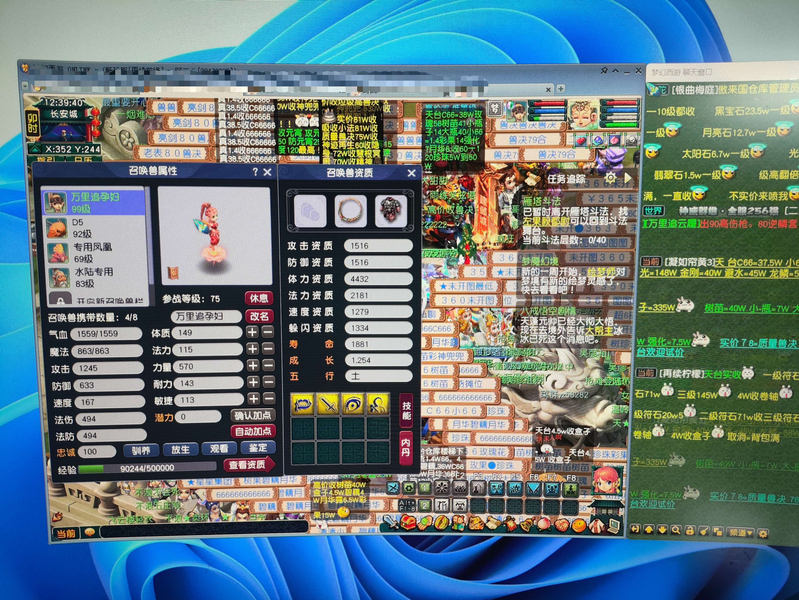This screenshot has width=799, height=600.
Task: Click the 改名 rename button
Action: click(x=259, y=316)
